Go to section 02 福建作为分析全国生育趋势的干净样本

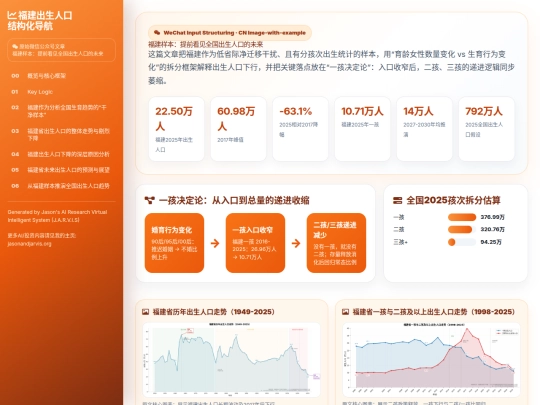[x=61, y=111]
